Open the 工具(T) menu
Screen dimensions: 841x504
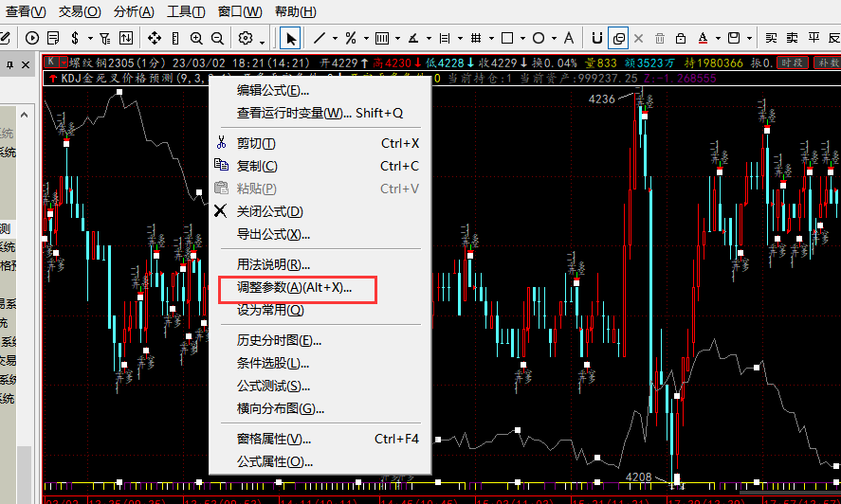tap(186, 11)
